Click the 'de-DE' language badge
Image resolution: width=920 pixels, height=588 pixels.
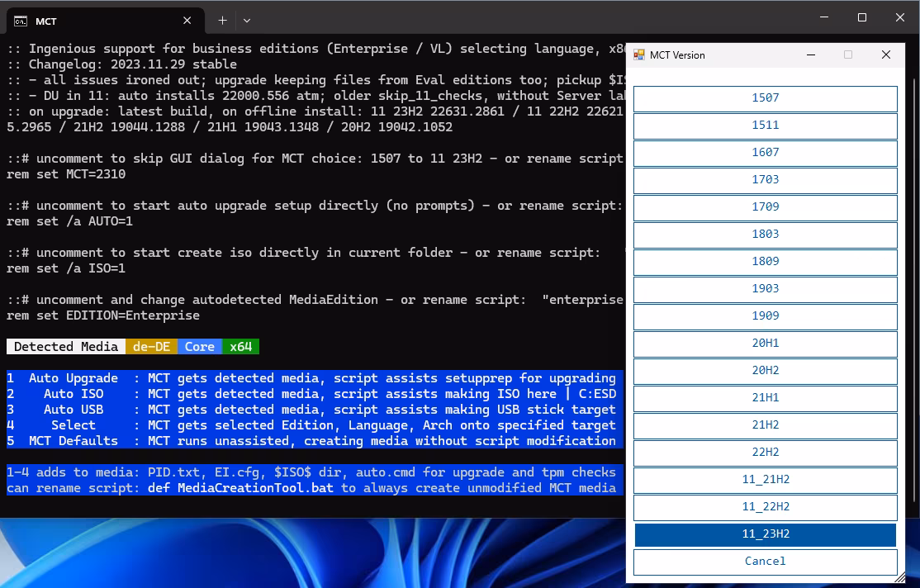click(151, 347)
